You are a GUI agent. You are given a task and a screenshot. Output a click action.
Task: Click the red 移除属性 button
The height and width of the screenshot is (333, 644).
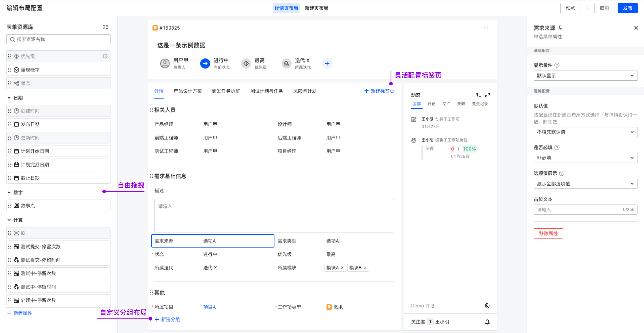pos(548,233)
